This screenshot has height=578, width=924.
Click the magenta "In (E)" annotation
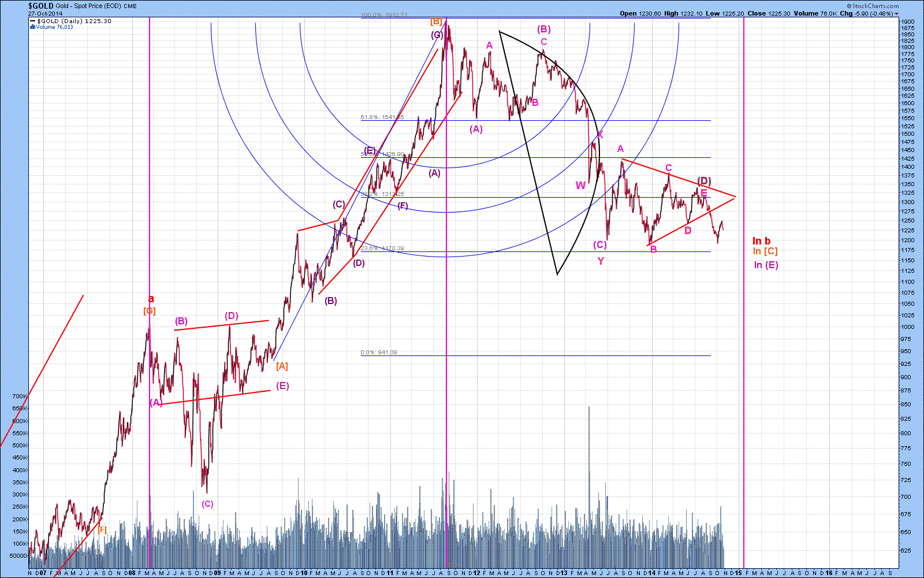(x=766, y=265)
